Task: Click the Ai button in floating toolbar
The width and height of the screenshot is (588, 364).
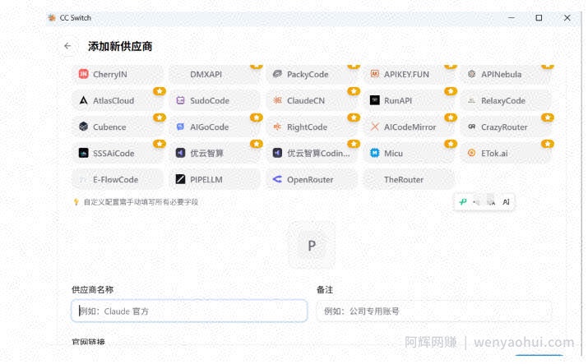Action: pos(506,202)
